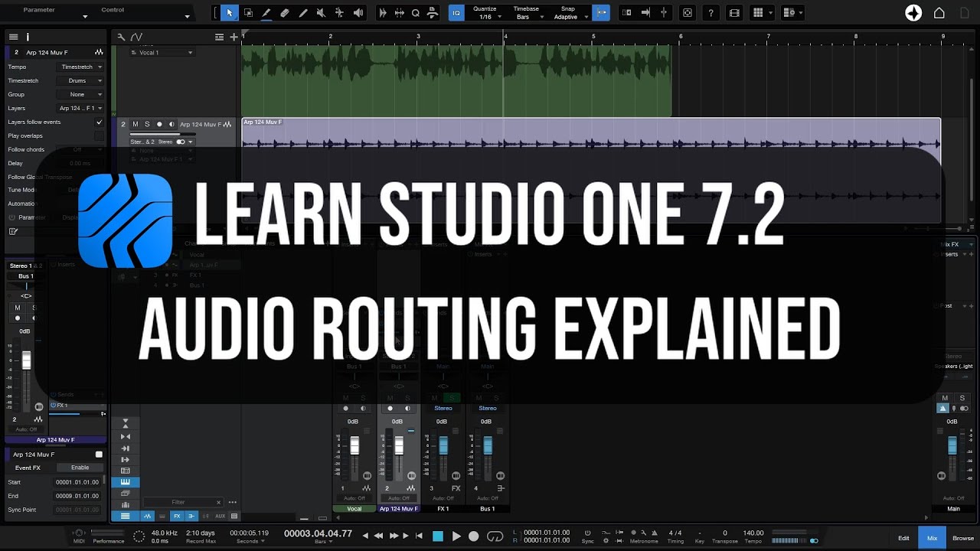Select the Eraser tool
Screen dimensions: 980x551
(x=285, y=13)
